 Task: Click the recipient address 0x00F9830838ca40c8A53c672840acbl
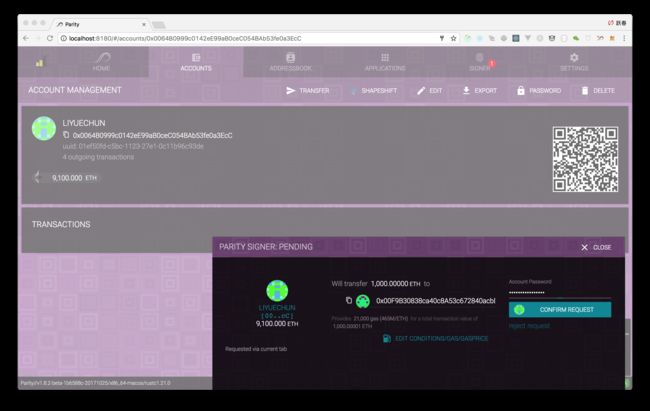point(436,301)
